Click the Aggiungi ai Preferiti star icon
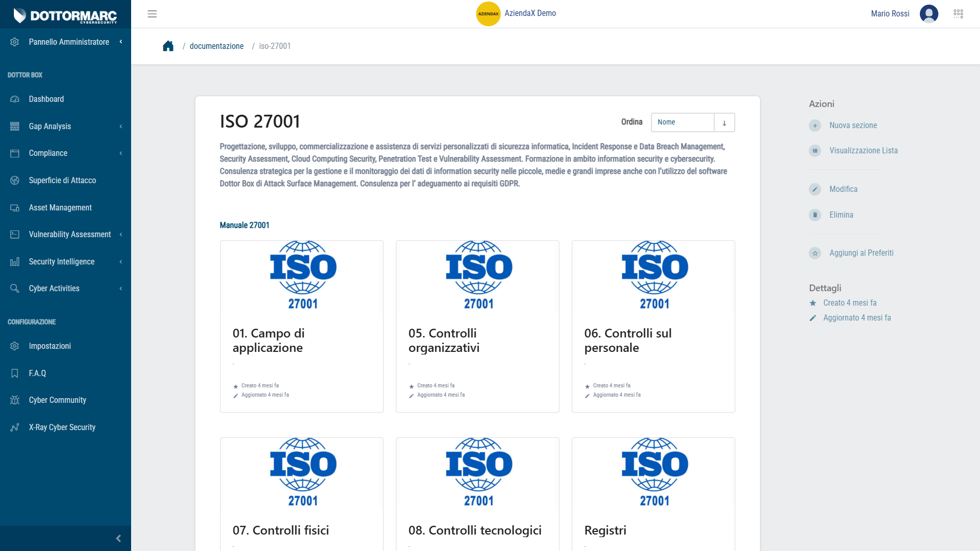This screenshot has height=551, width=980. 815,253
